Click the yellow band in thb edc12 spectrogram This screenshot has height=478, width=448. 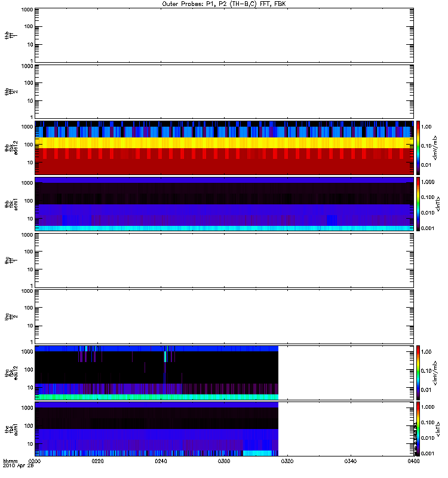pos(224,143)
